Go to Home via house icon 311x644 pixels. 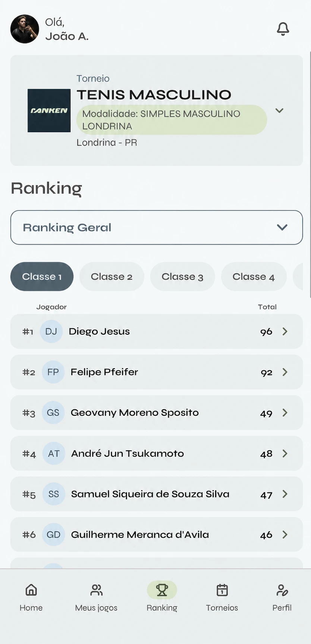(31, 590)
